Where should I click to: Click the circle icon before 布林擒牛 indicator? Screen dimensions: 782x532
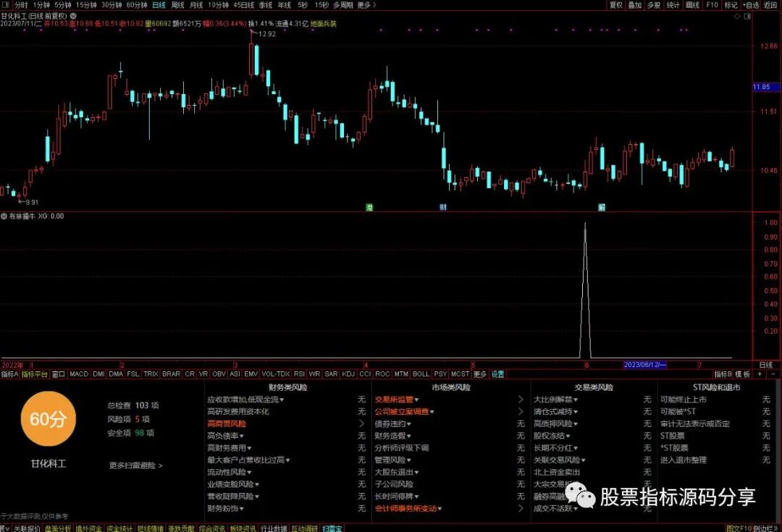4,216
